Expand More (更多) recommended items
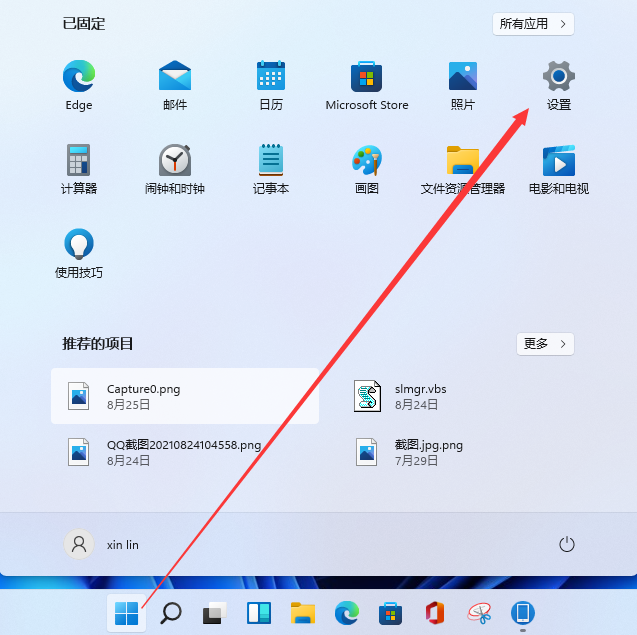This screenshot has width=637, height=635. 545,343
